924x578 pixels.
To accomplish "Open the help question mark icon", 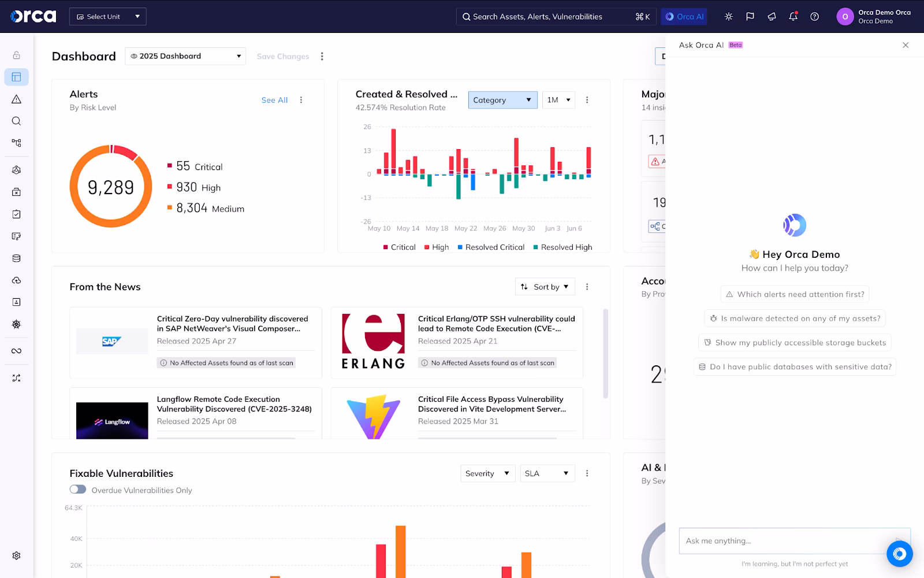I will pos(814,17).
